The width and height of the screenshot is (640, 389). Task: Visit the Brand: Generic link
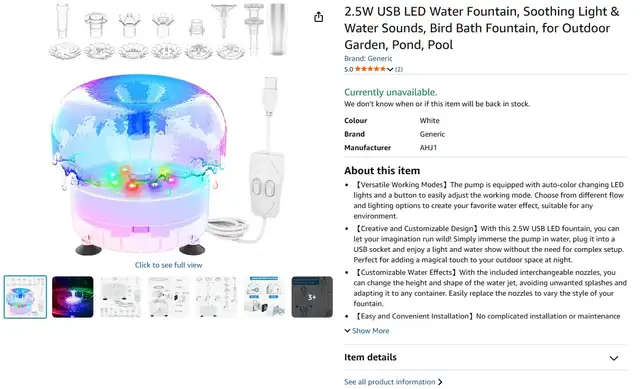tap(368, 58)
